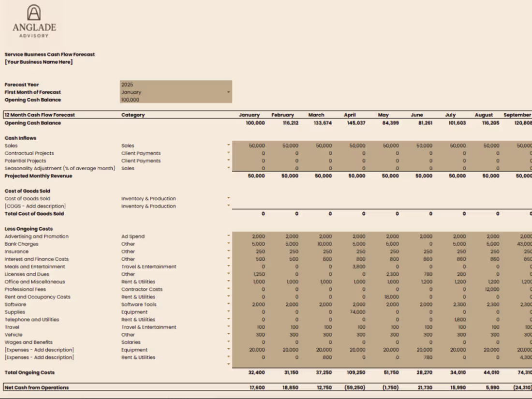Select the '12 Month Cash Flow Forecast' heading
The image size is (532, 399).
(40, 115)
